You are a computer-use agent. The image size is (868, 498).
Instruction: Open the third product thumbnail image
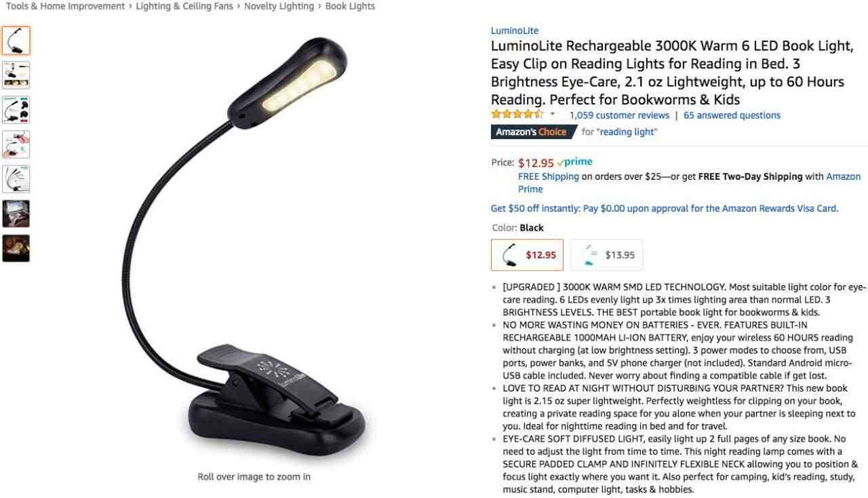[x=16, y=110]
